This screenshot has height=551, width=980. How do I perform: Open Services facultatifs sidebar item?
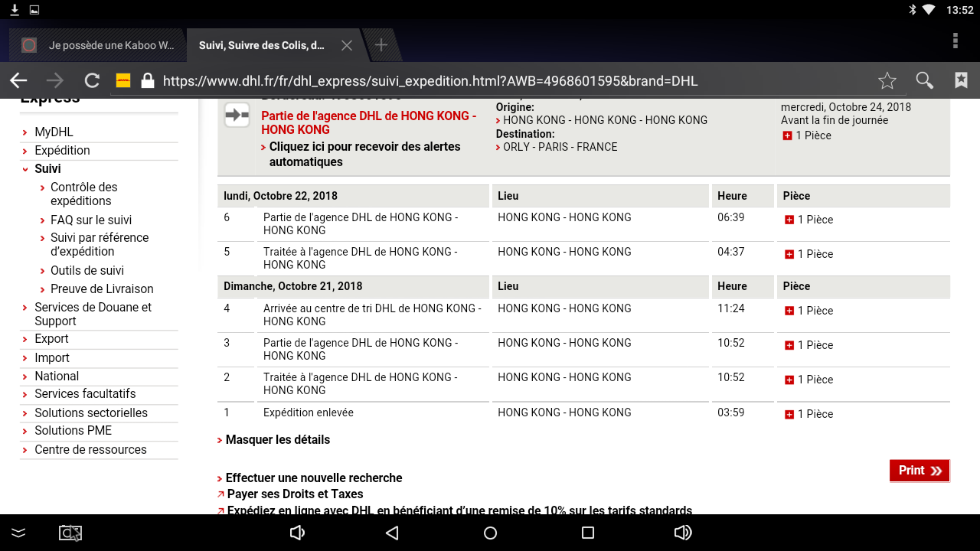[85, 394]
